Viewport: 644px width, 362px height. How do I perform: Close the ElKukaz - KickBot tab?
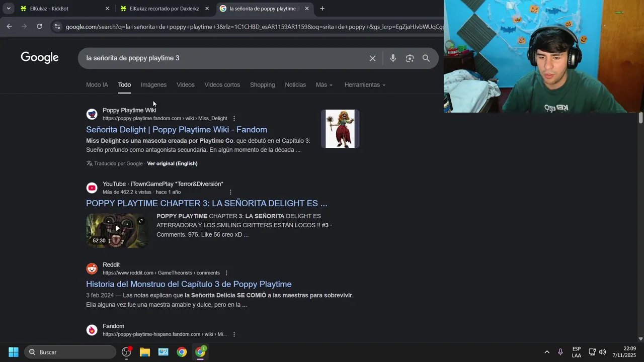pyautogui.click(x=107, y=9)
